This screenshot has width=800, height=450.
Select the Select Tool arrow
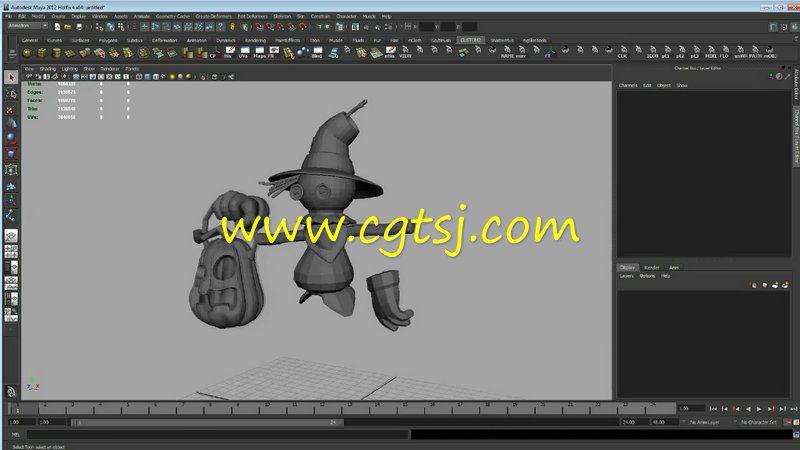click(11, 78)
